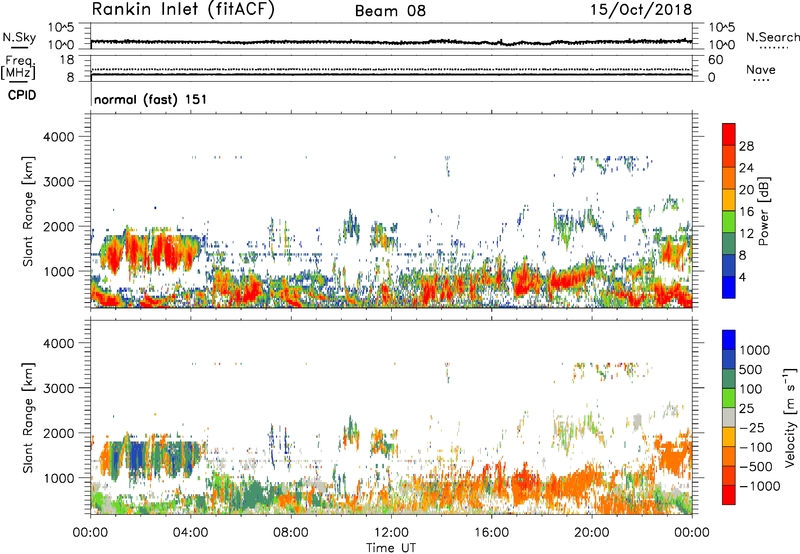Select the "4" label on power colorbar

point(743,278)
